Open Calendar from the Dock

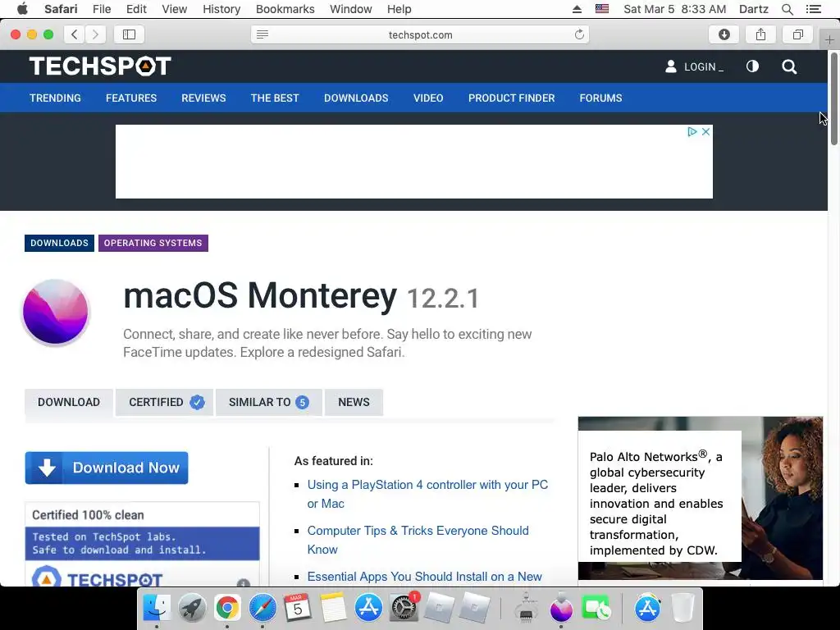[x=298, y=608]
